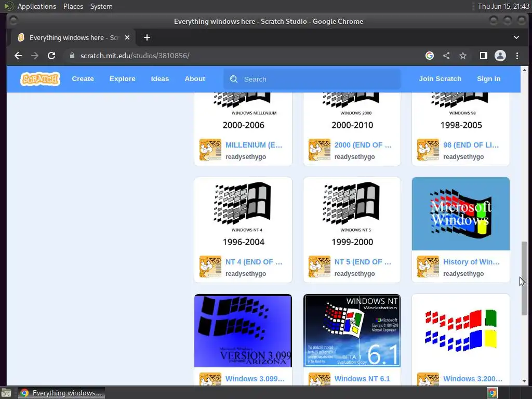Close the Everything windows here tab
Viewport: 532px width, 399px height.
tap(127, 37)
